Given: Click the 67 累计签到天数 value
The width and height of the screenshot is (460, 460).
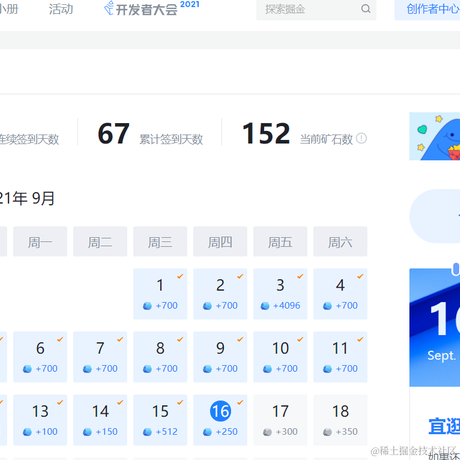Looking at the screenshot, I should (x=113, y=133).
